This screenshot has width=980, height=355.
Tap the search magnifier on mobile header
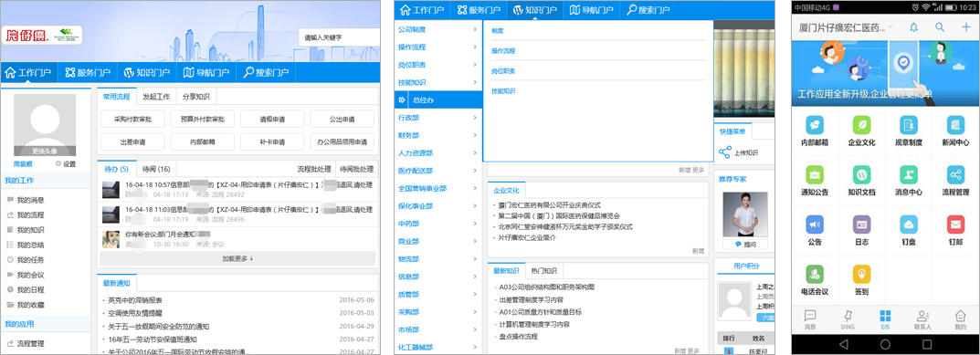(x=940, y=27)
